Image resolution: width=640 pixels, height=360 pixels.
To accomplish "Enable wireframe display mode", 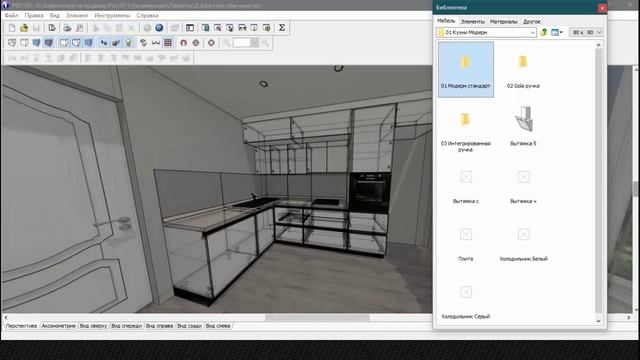I will (x=12, y=42).
